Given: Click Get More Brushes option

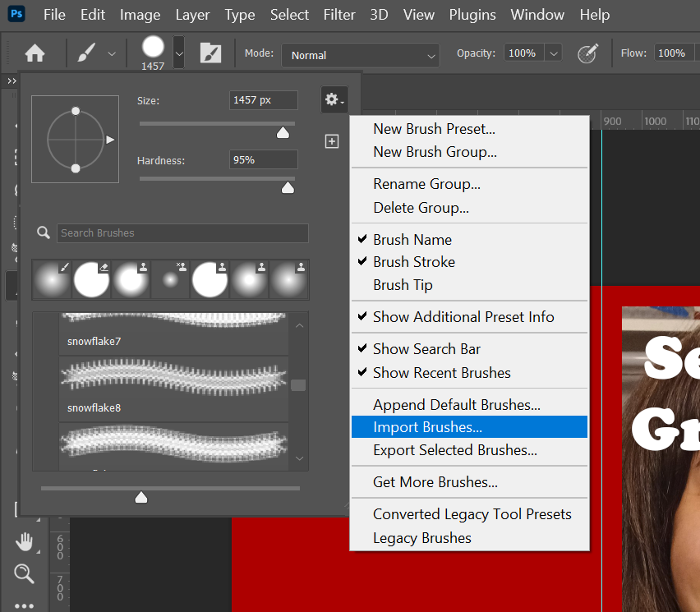Looking at the screenshot, I should (x=435, y=482).
